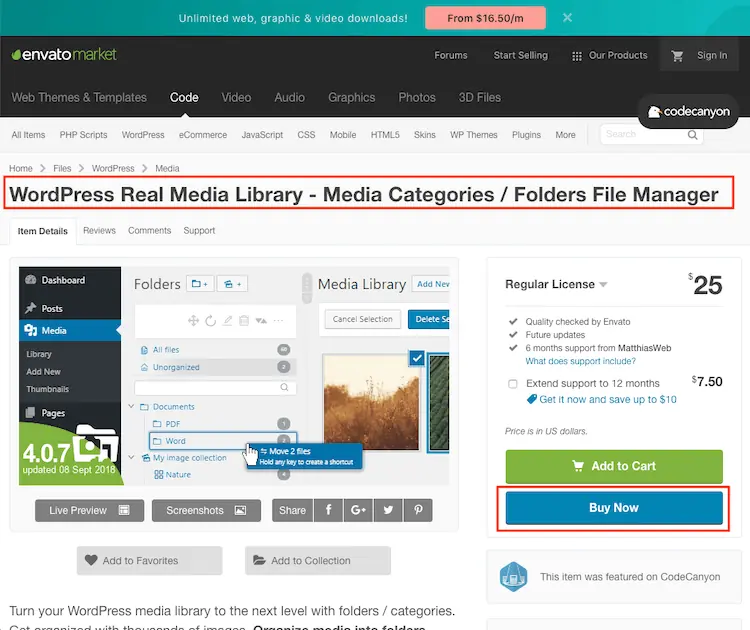This screenshot has height=630, width=750.
Task: Open Skins in subnavigation
Action: pyautogui.click(x=425, y=135)
